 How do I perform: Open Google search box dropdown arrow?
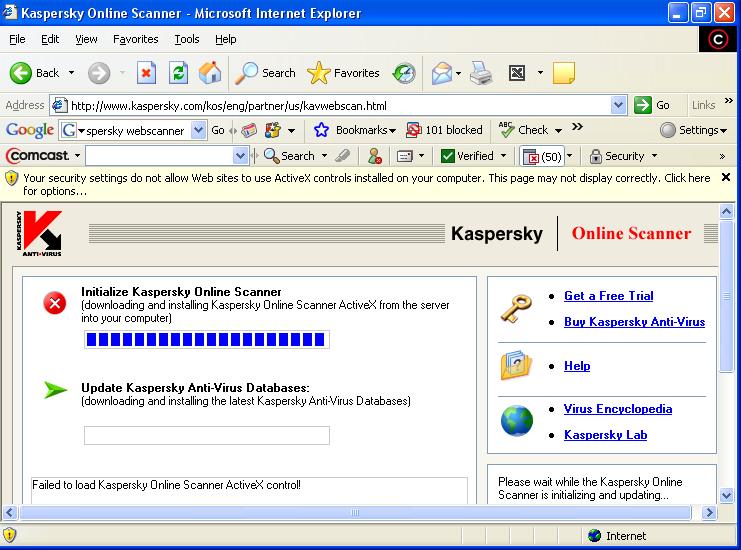click(x=198, y=130)
